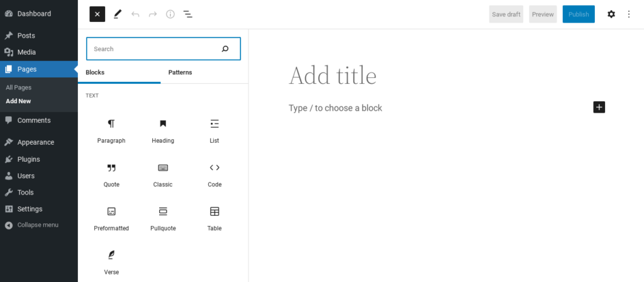Toggle the Settings gear sidebar
This screenshot has height=282, width=644.
point(611,14)
